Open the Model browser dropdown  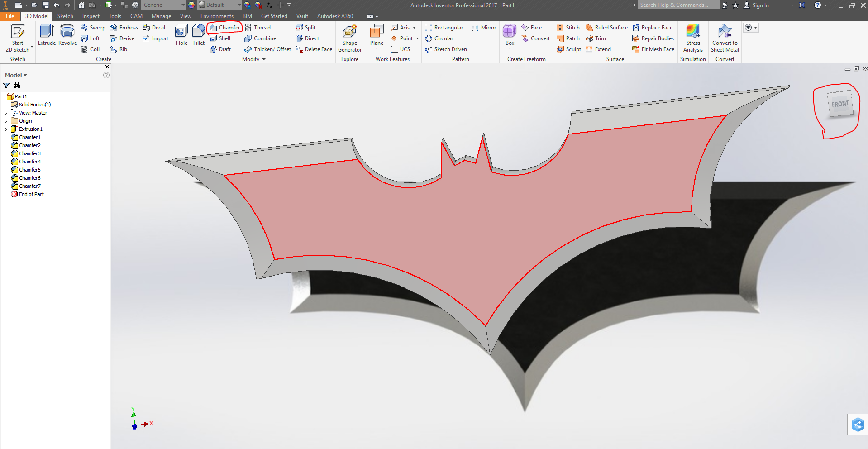pyautogui.click(x=16, y=75)
